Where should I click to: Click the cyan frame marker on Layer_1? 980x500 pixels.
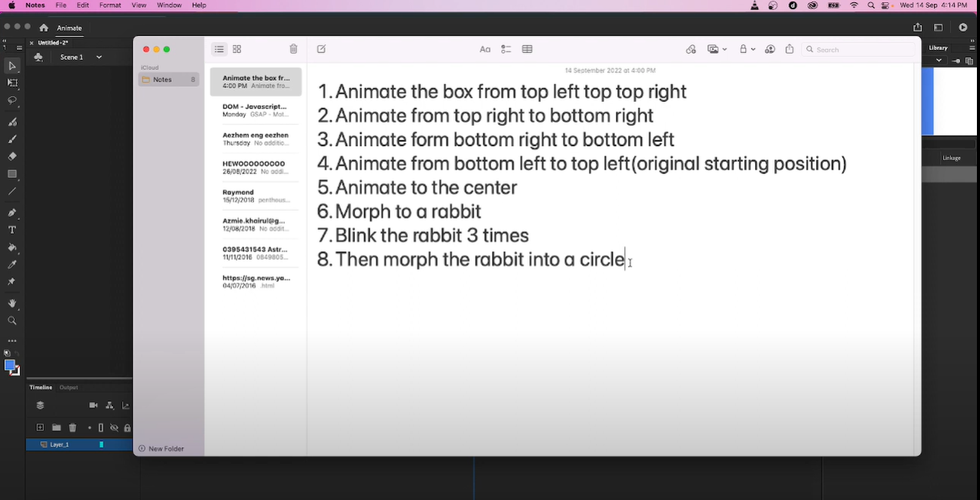point(102,445)
